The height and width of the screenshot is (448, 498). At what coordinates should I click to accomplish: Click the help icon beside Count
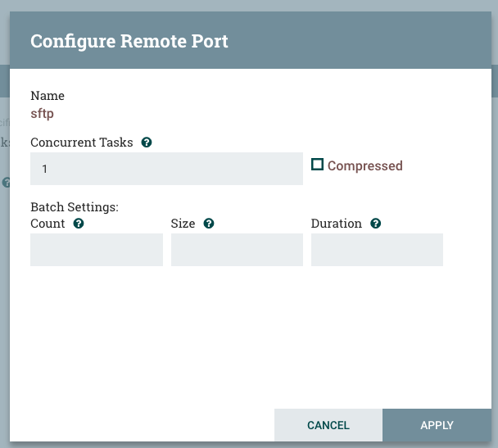coord(79,223)
